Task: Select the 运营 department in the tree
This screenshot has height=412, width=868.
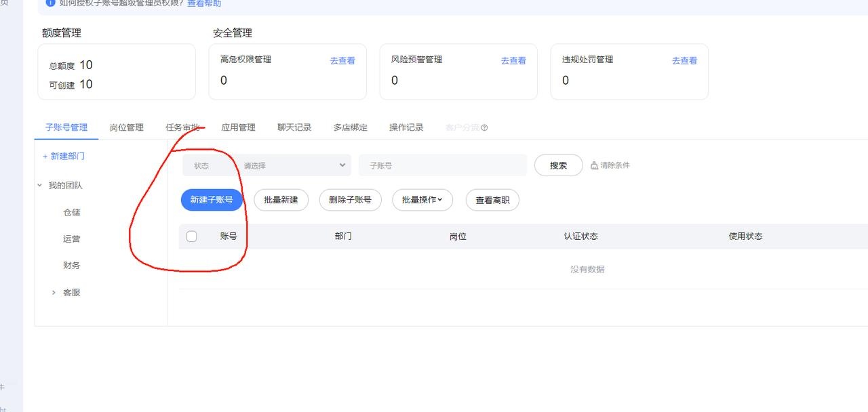Action: tap(72, 239)
